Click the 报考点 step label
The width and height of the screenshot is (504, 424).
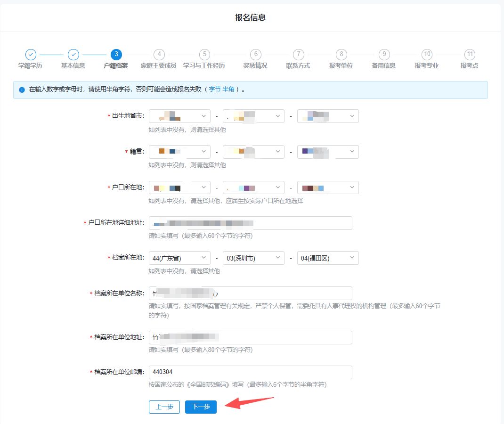469,65
